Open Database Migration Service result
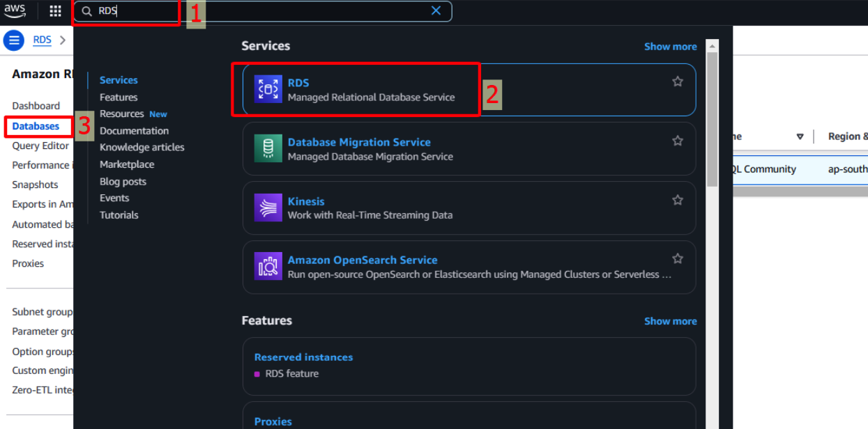 469,149
